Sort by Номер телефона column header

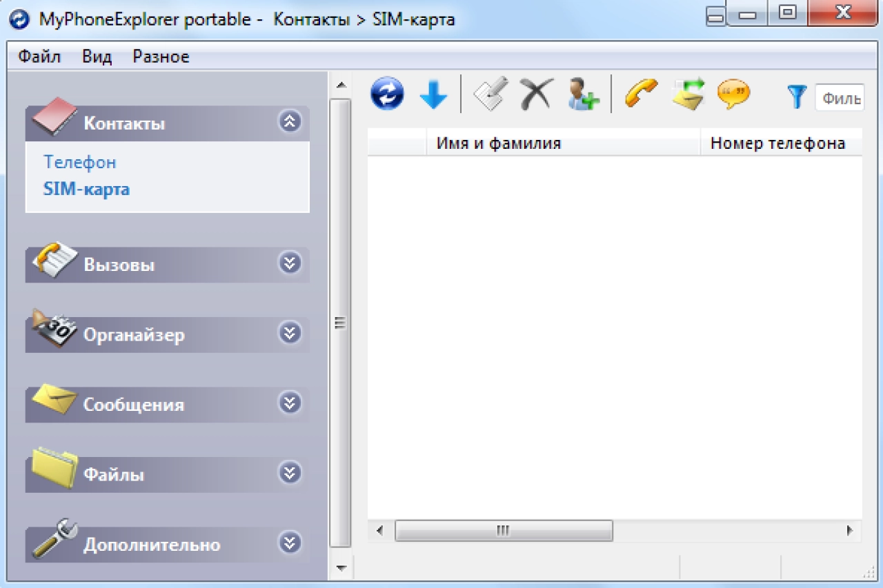782,143
